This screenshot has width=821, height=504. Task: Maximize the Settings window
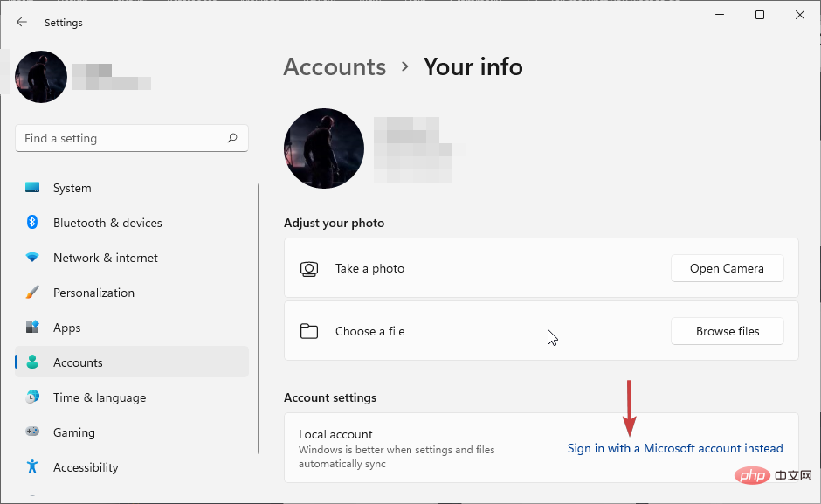click(x=760, y=15)
